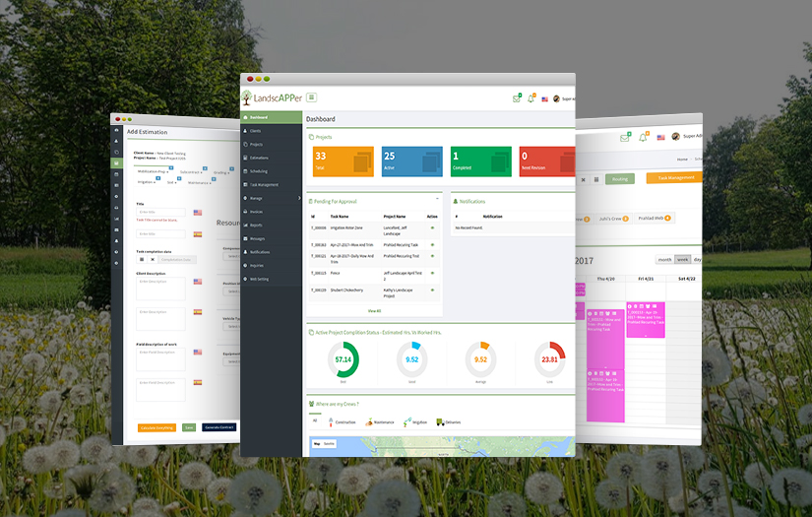The height and width of the screenshot is (517, 812).
Task: Open messages envelope icon in Dashboard window
Action: click(x=517, y=98)
